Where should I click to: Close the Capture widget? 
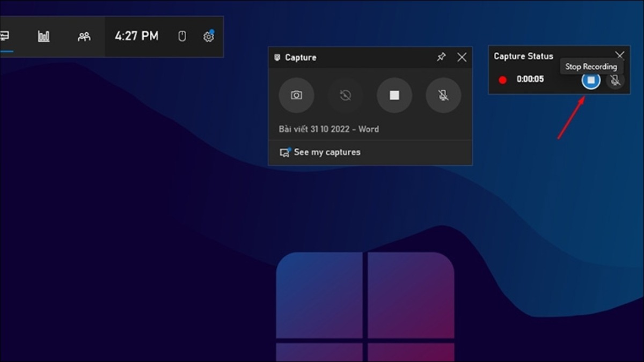click(462, 57)
